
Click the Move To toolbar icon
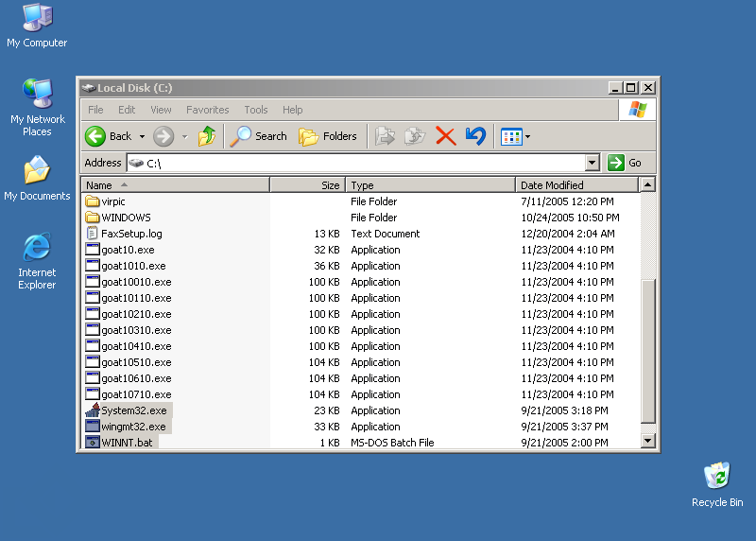(385, 136)
